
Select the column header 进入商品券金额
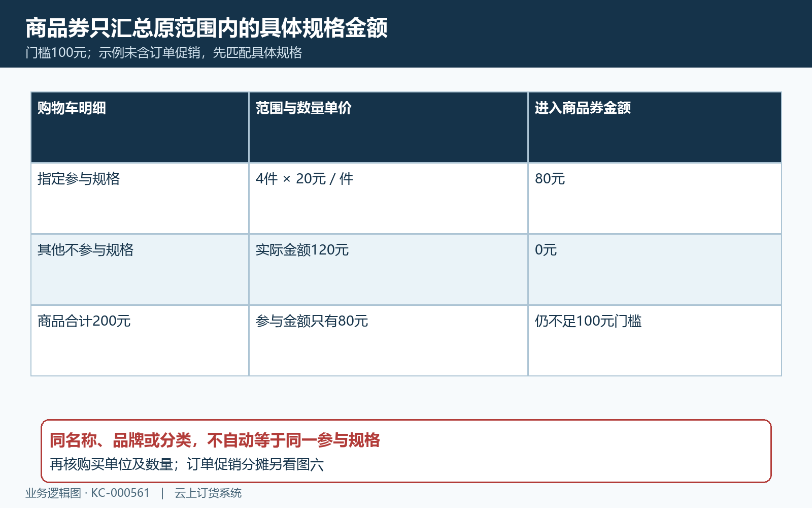(655, 128)
